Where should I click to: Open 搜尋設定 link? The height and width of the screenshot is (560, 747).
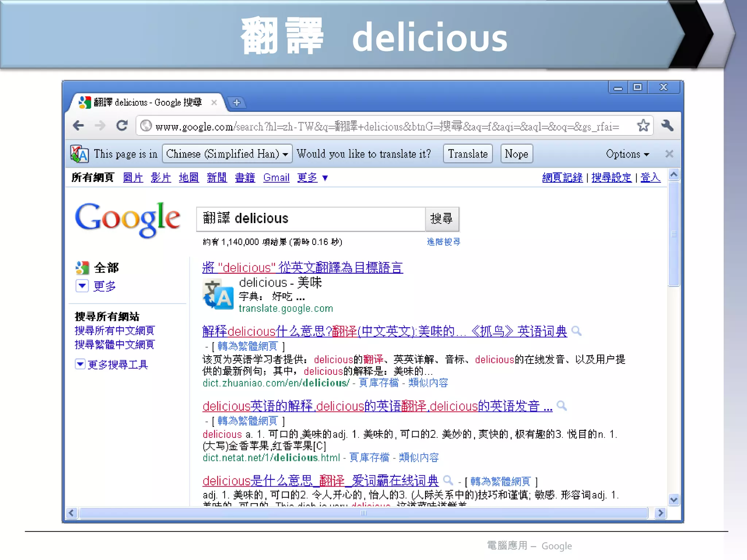coord(612,178)
